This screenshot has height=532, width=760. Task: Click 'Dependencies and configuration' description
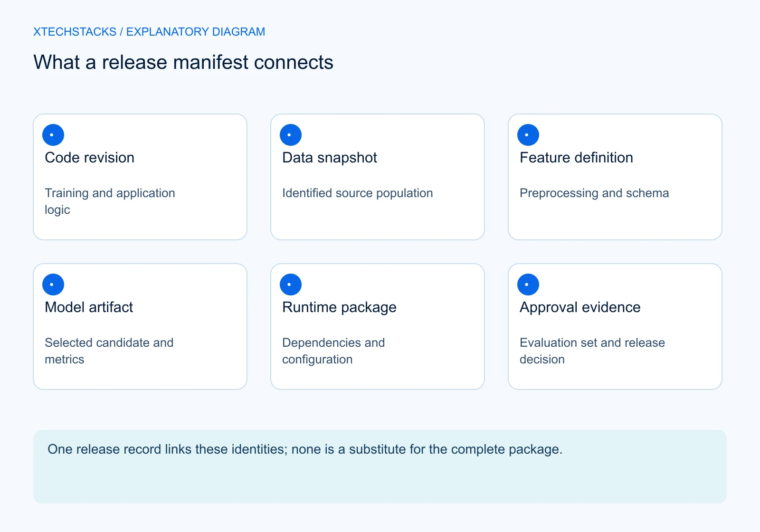[333, 351]
